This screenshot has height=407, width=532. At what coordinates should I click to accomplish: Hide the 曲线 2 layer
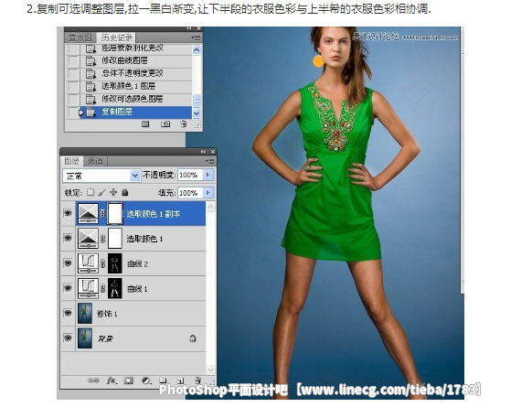point(68,263)
